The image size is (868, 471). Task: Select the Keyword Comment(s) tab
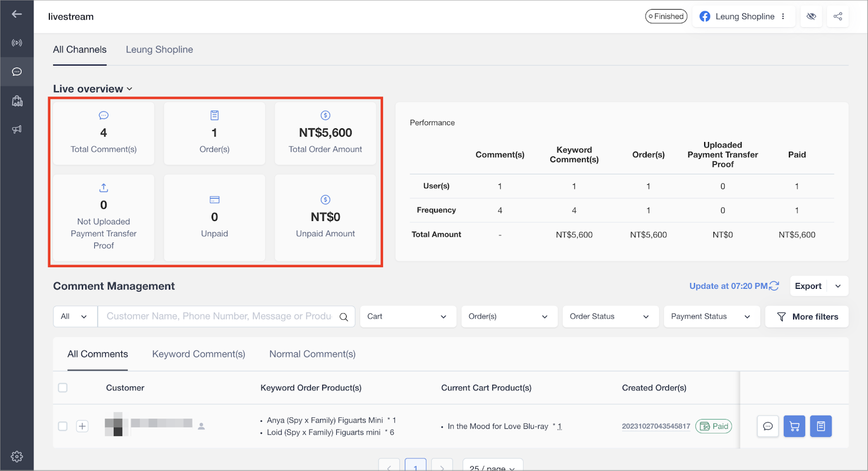coord(199,354)
